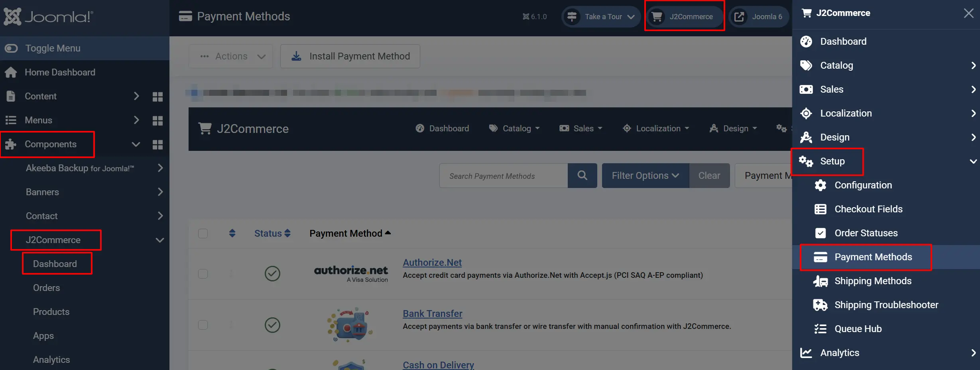Screen dimensions: 980x370
Task: Toggle Bank Transfer enabled status checkmark
Action: coord(272,325)
